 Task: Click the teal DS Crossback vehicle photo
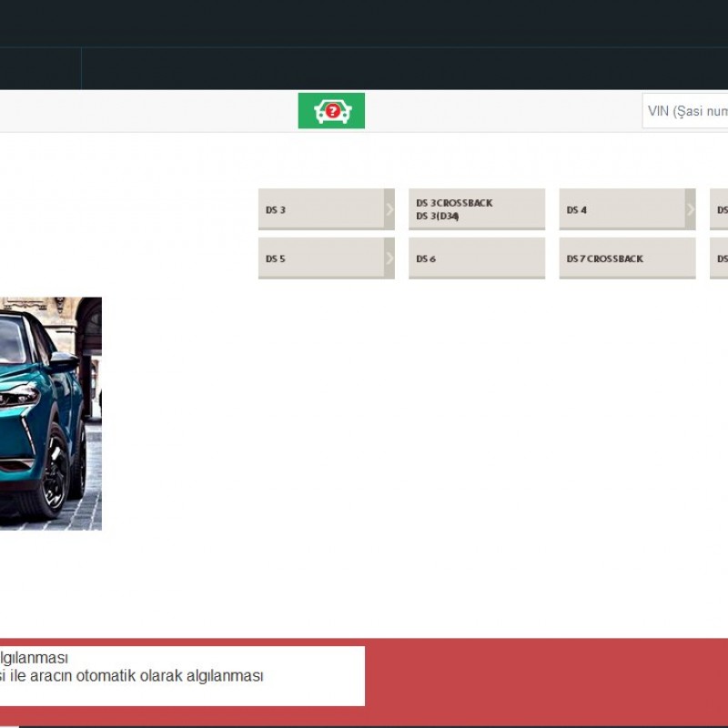pyautogui.click(x=51, y=412)
